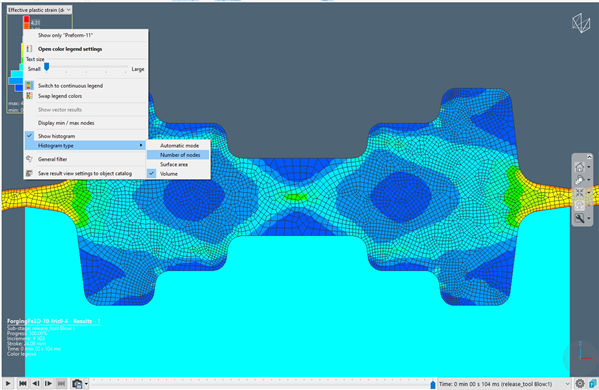
Task: Collapse the view toolbar with chevron
Action: pyautogui.click(x=589, y=157)
